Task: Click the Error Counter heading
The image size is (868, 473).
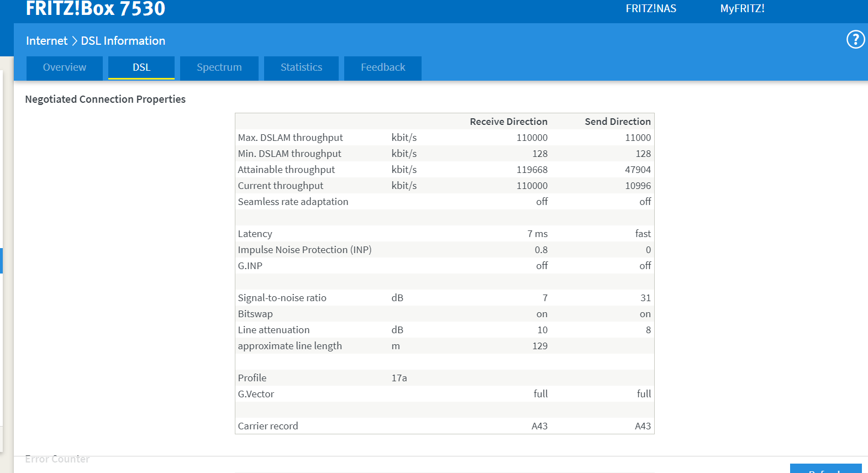Action: [x=57, y=459]
